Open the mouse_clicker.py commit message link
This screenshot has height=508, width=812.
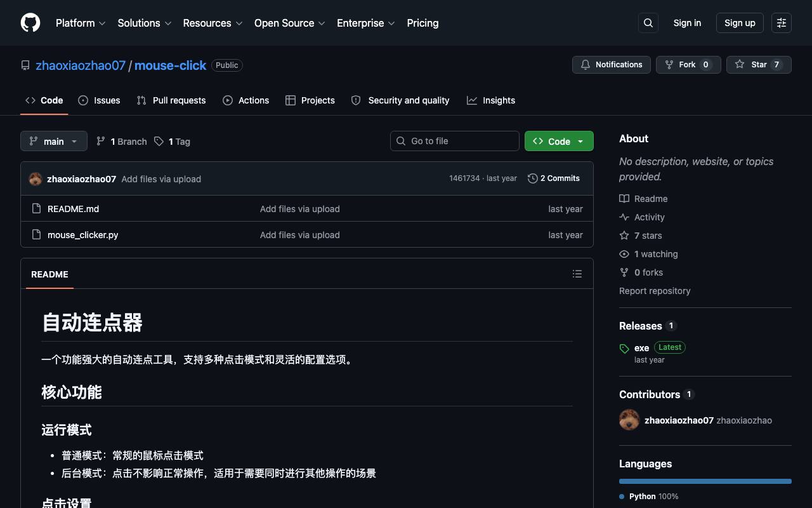pyautogui.click(x=299, y=235)
